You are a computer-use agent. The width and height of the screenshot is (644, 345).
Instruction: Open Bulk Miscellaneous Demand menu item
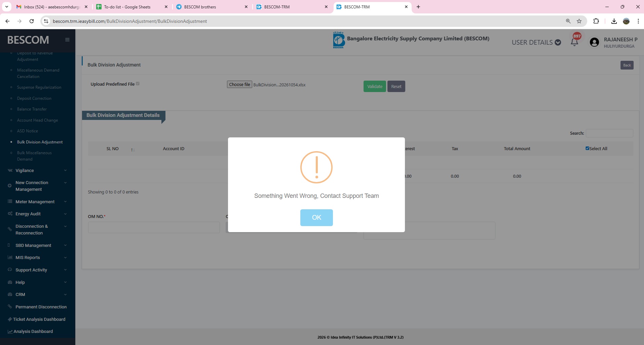click(34, 156)
